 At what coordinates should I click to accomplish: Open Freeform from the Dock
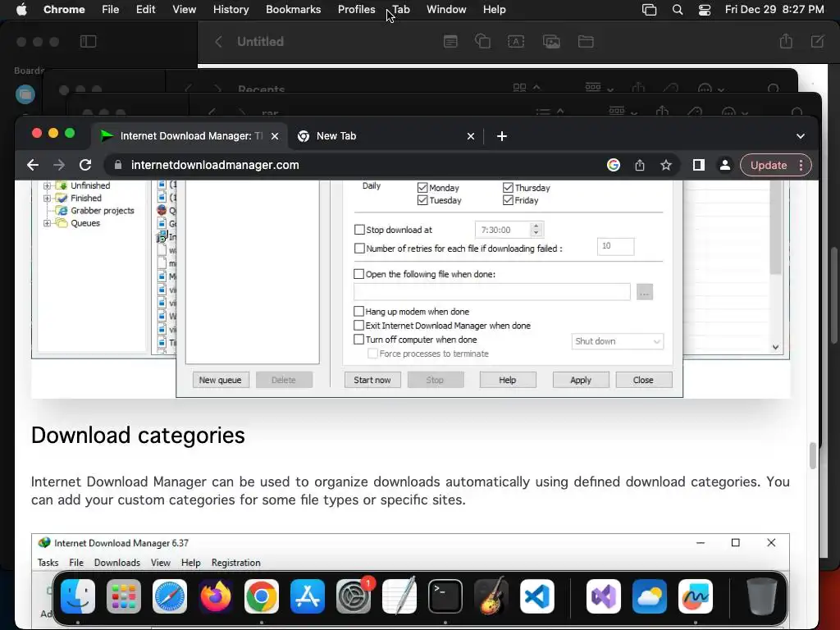tap(696, 596)
